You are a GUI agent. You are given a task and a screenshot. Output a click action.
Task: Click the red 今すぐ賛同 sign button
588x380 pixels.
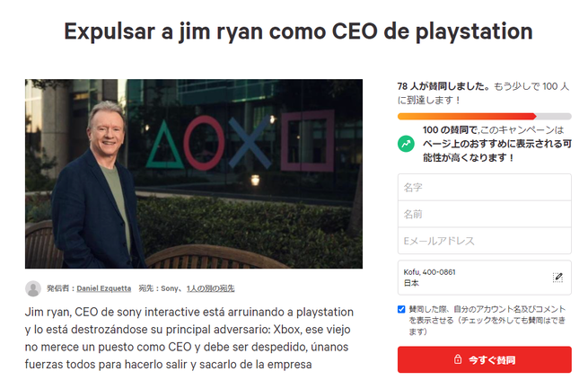(x=485, y=359)
